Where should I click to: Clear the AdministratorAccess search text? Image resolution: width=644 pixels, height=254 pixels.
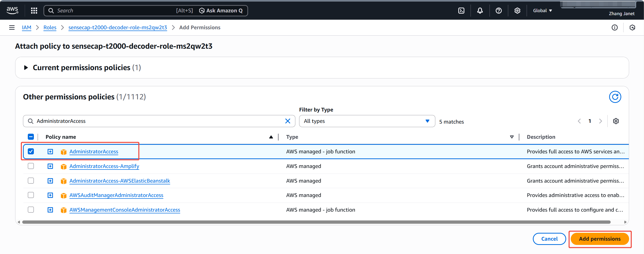288,121
